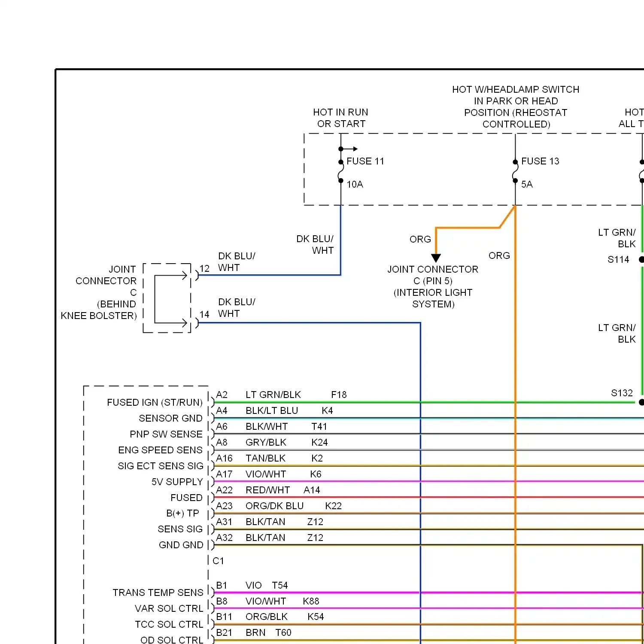Click connector pin A32 label

pyautogui.click(x=224, y=538)
